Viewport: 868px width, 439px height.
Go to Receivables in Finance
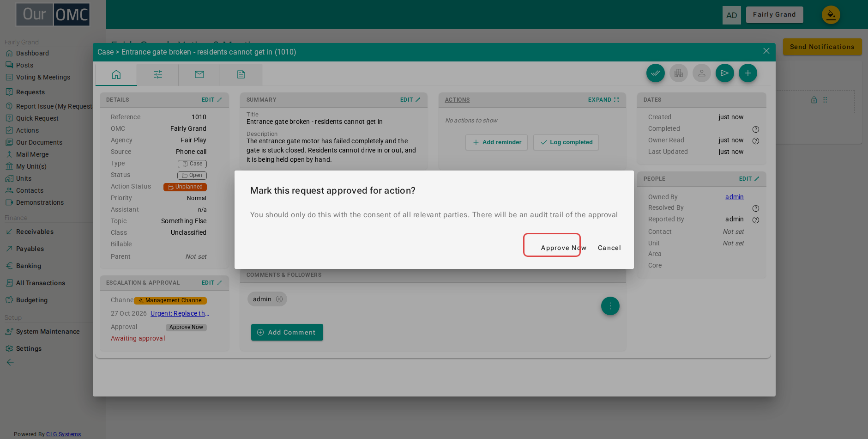pyautogui.click(x=35, y=232)
